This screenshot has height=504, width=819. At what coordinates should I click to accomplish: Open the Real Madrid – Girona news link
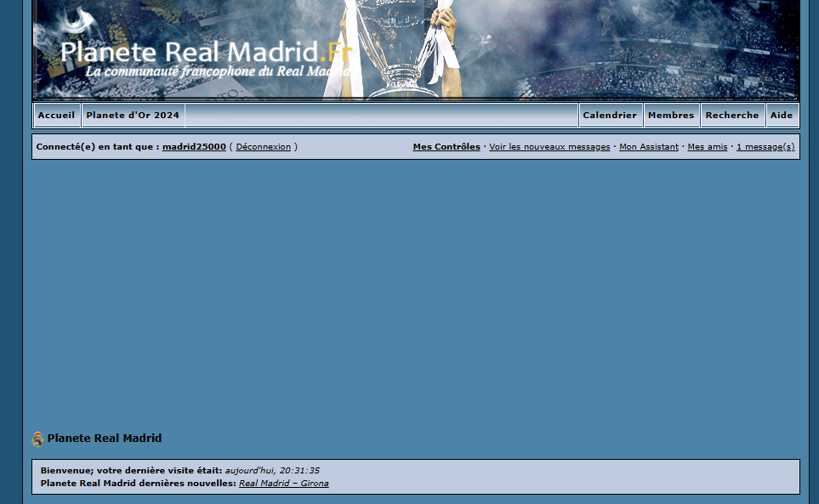click(x=283, y=483)
